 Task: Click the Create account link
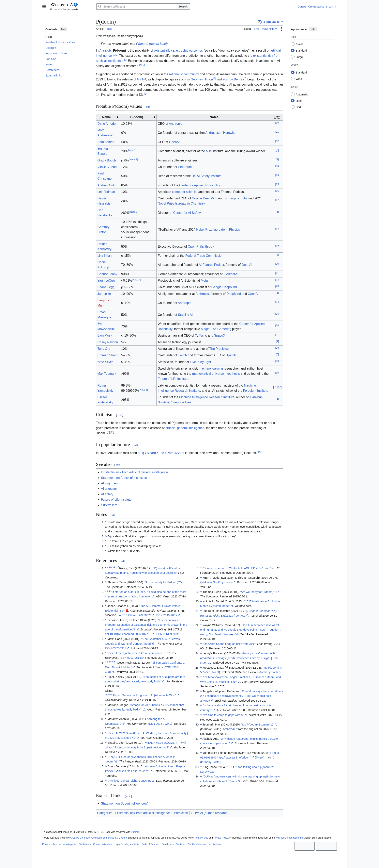(317, 6)
